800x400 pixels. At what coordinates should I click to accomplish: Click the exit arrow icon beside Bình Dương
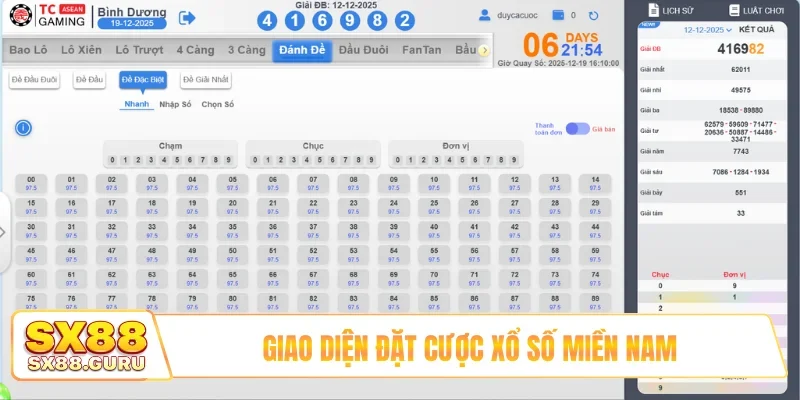tap(187, 18)
